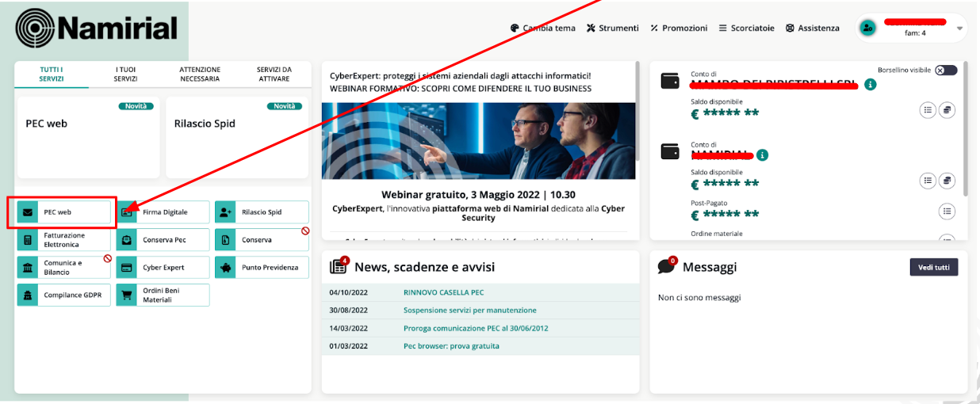Open Pec browser: prova gratuita link
Viewport: 980px width, 404px height.
pos(451,345)
